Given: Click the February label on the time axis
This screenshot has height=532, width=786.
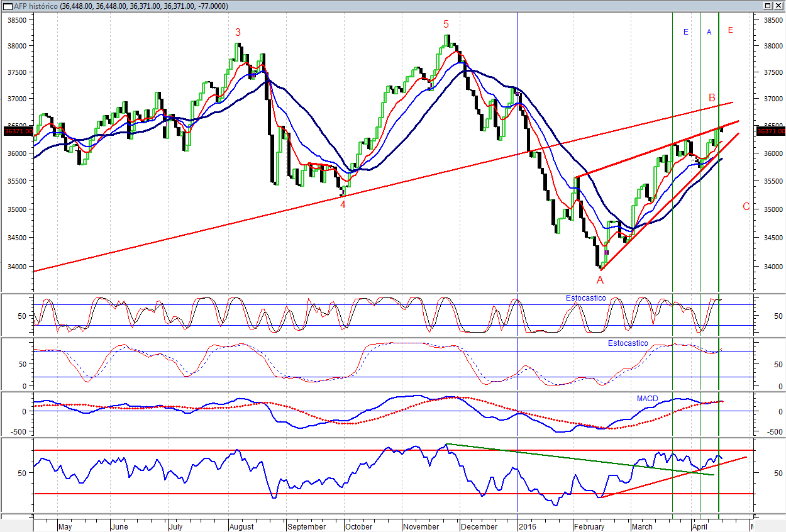Looking at the screenshot, I should tap(589, 526).
